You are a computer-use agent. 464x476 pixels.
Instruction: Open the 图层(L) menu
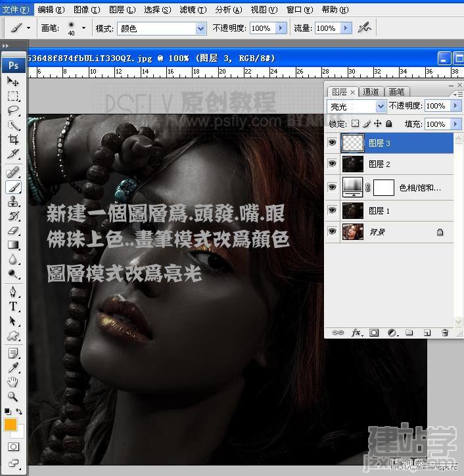[x=122, y=10]
